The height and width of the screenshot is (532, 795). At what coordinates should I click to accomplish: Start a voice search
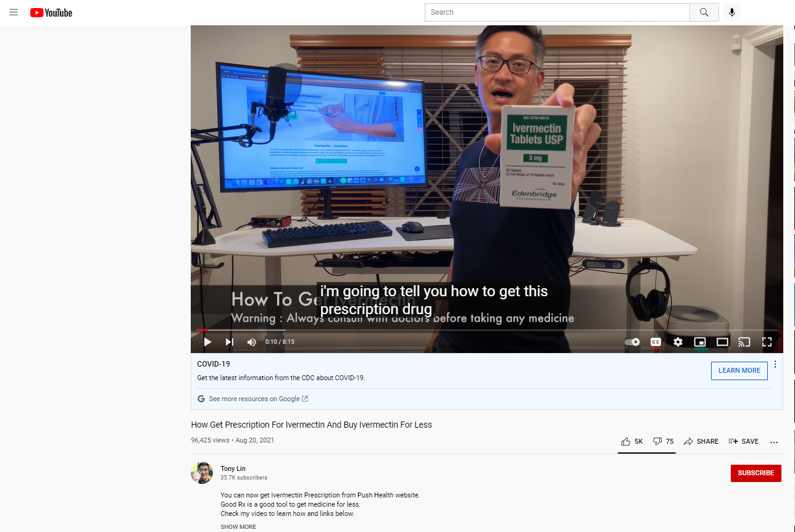click(732, 12)
